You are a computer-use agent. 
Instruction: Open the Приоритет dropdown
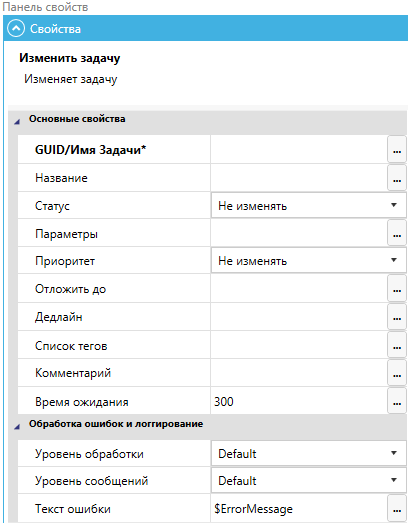coord(309,260)
